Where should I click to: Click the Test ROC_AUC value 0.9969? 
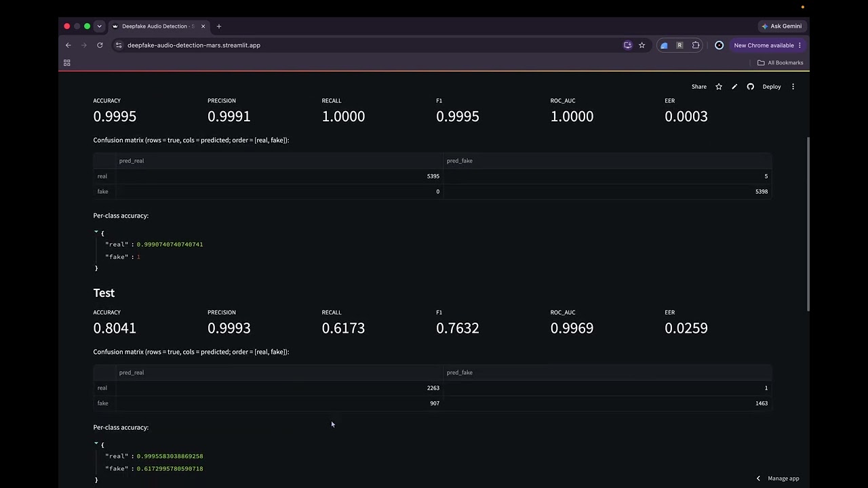pyautogui.click(x=572, y=328)
